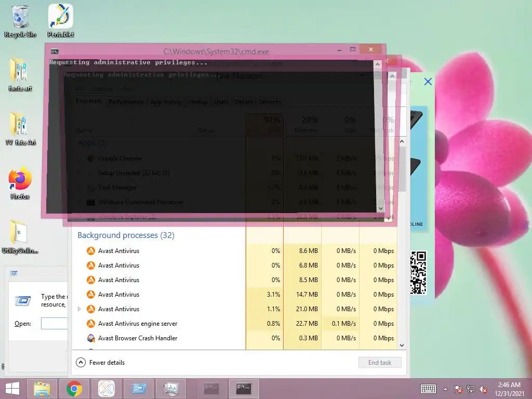Click the 22.7 MB memory value
This screenshot has height=399, width=532.
307,323
